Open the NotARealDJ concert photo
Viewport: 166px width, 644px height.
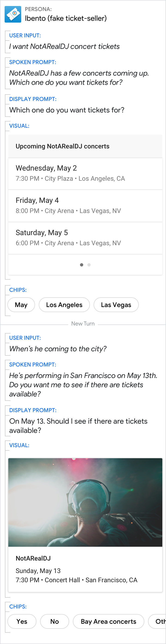(85, 502)
